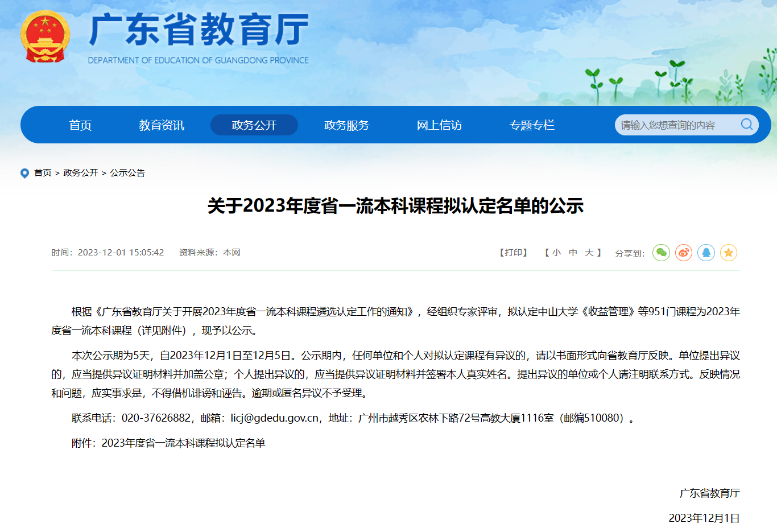Click the breadcrumb location pin icon
Viewport: 777px width, 532px height.
24,173
